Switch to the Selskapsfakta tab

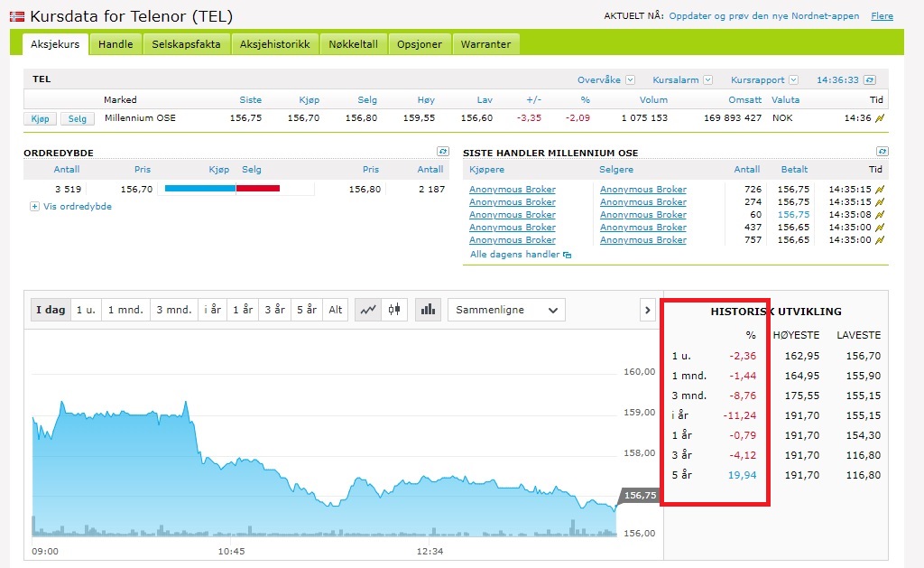pyautogui.click(x=186, y=44)
